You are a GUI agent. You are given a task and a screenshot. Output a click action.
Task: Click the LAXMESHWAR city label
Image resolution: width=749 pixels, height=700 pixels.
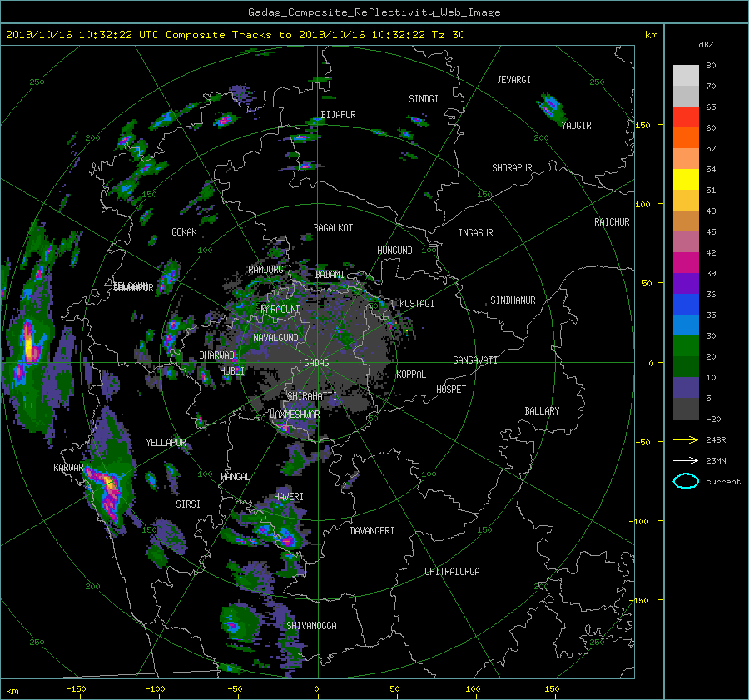coord(295,415)
